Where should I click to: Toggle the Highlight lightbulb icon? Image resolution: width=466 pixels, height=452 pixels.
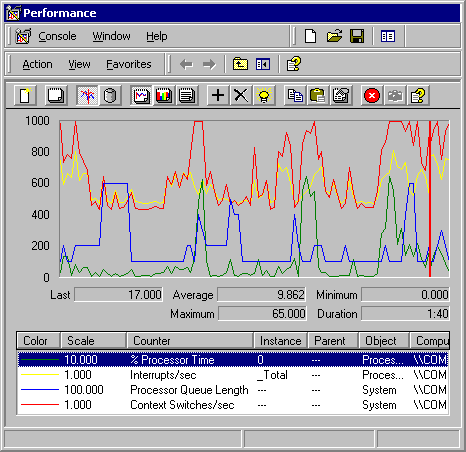pyautogui.click(x=264, y=96)
